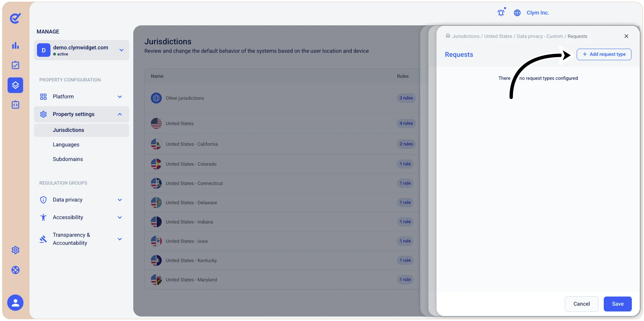Open the United States - Indiana row

point(283,222)
